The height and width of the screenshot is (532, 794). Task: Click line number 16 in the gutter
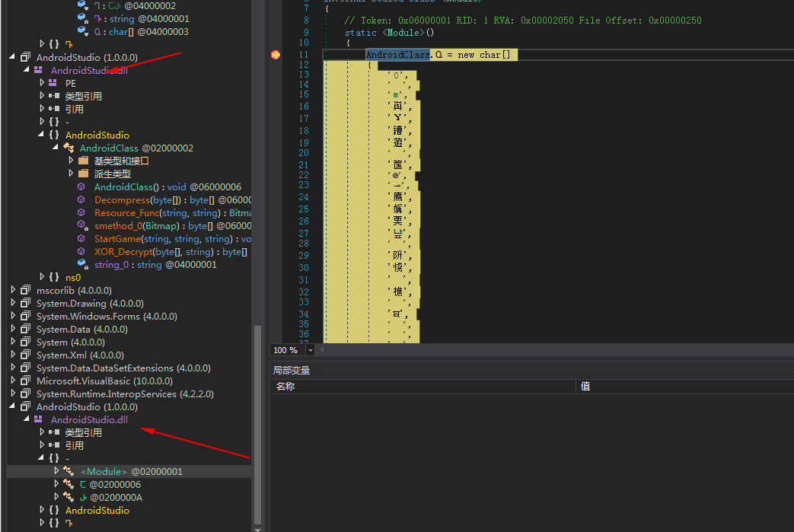[303, 107]
